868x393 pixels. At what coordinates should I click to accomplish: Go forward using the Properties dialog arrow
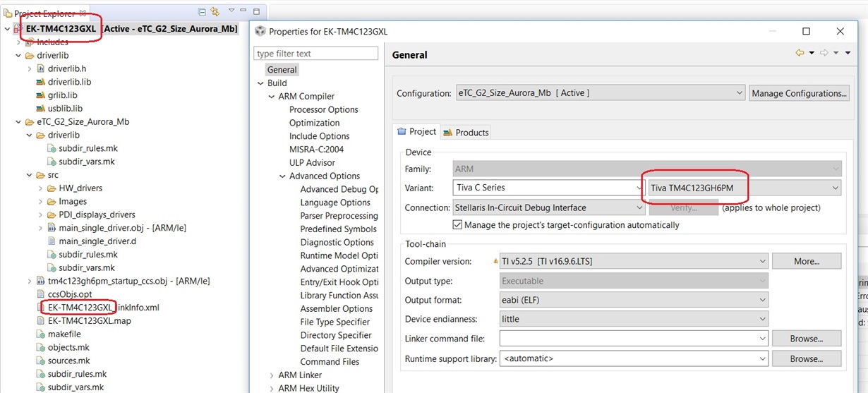(x=824, y=53)
